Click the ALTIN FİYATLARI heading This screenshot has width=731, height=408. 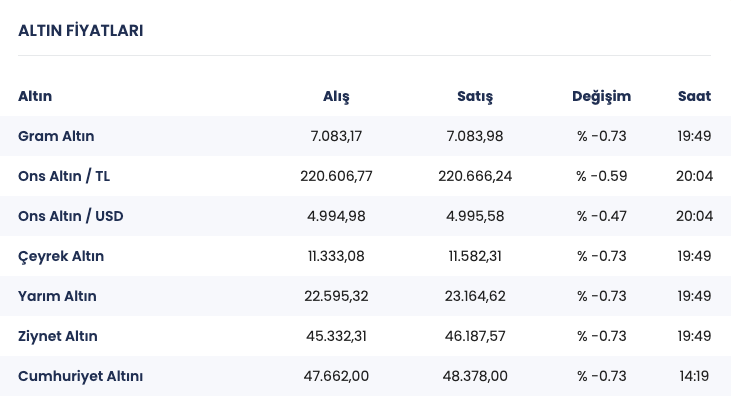coord(80,31)
